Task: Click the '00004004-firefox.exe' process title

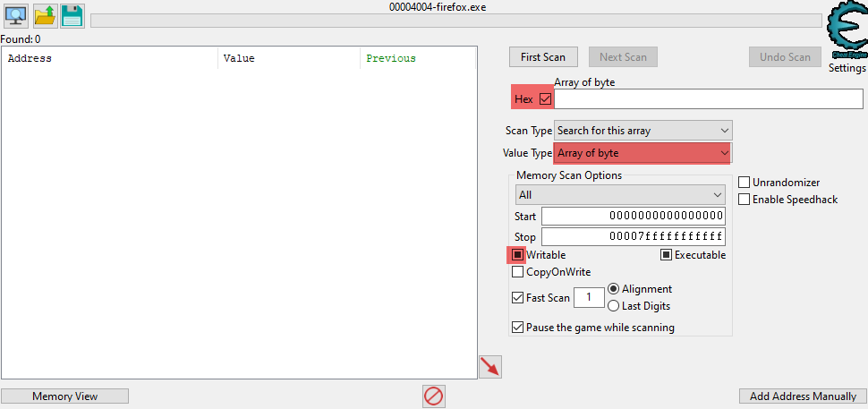Action: pyautogui.click(x=438, y=6)
